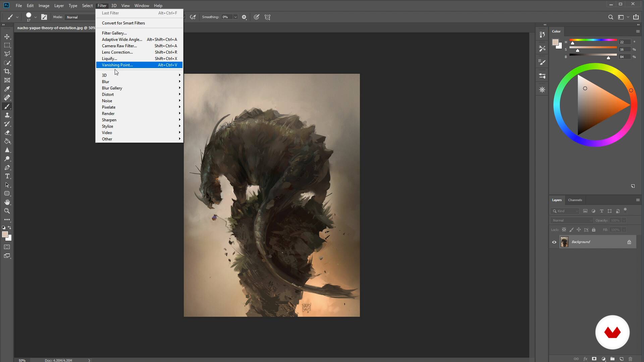644x362 pixels.
Task: Open the brush preset picker dropdown
Action: tap(35, 17)
